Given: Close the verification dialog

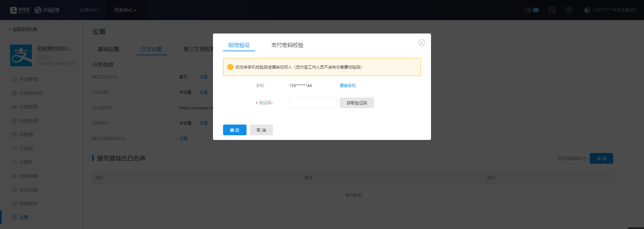Looking at the screenshot, I should click(x=421, y=43).
